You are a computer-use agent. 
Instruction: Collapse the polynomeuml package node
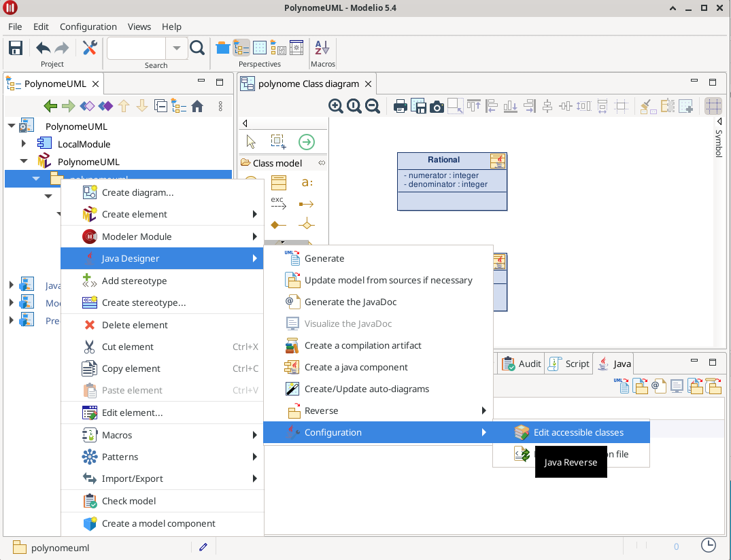pyautogui.click(x=36, y=179)
